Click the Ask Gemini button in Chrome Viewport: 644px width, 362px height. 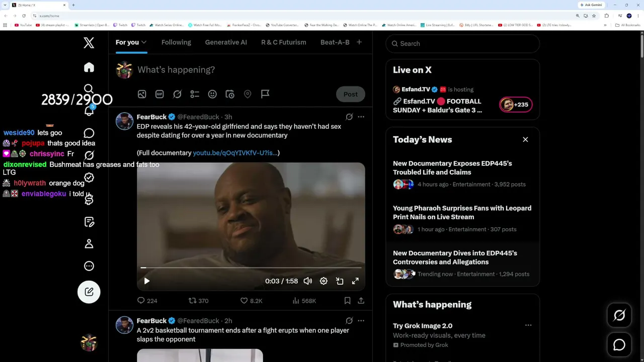pyautogui.click(x=591, y=5)
